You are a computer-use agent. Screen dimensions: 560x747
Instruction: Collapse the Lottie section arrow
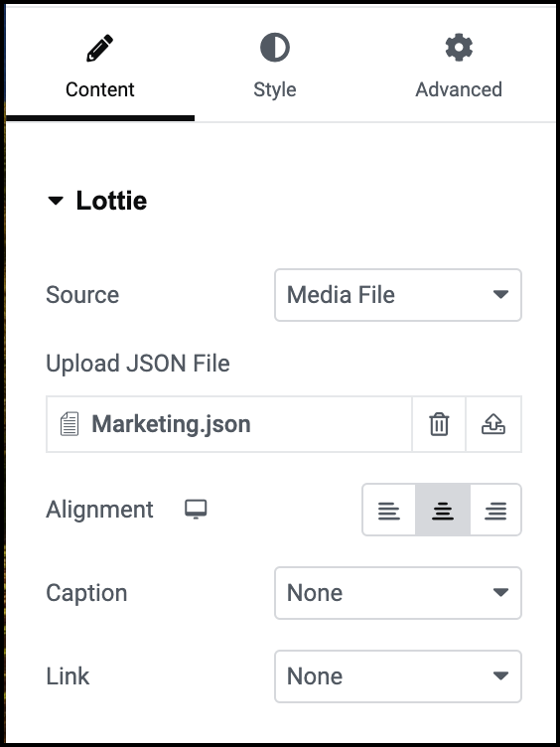click(x=56, y=201)
